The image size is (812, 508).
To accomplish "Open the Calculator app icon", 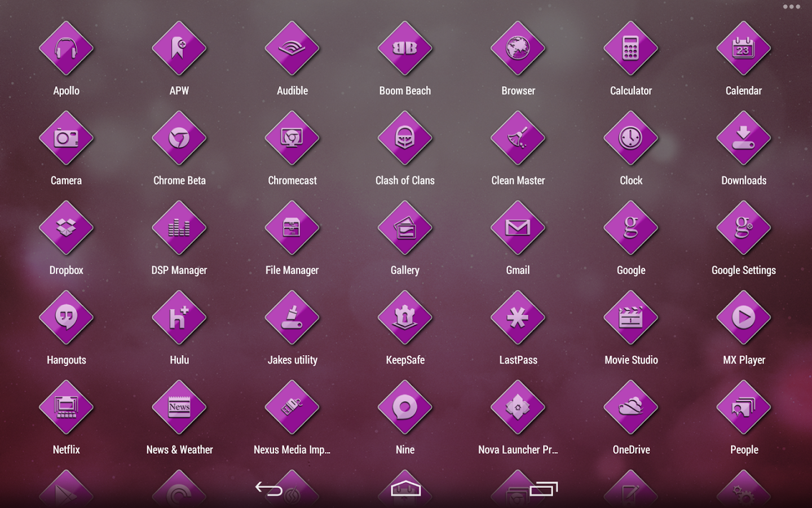I will click(631, 49).
